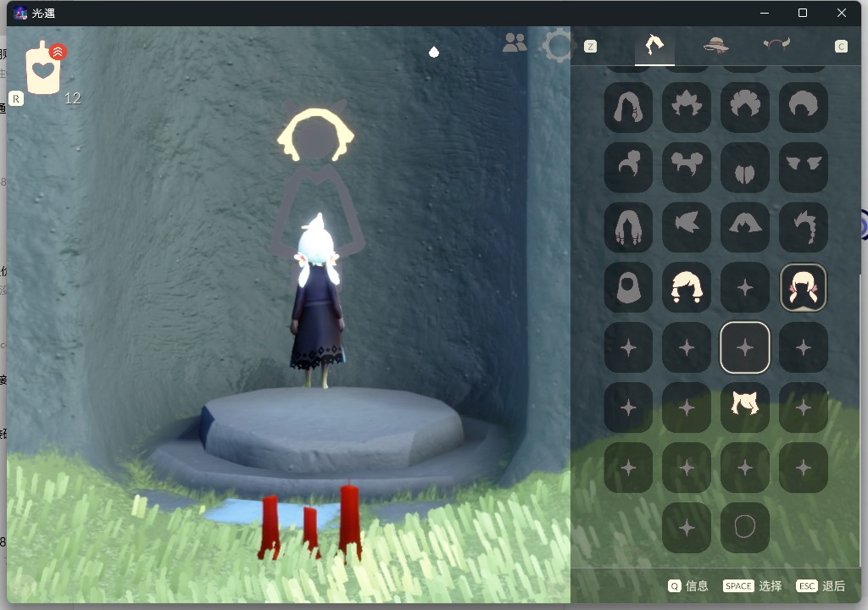Click the candle count 12
Viewport: 868px width, 610px height.
[73, 98]
